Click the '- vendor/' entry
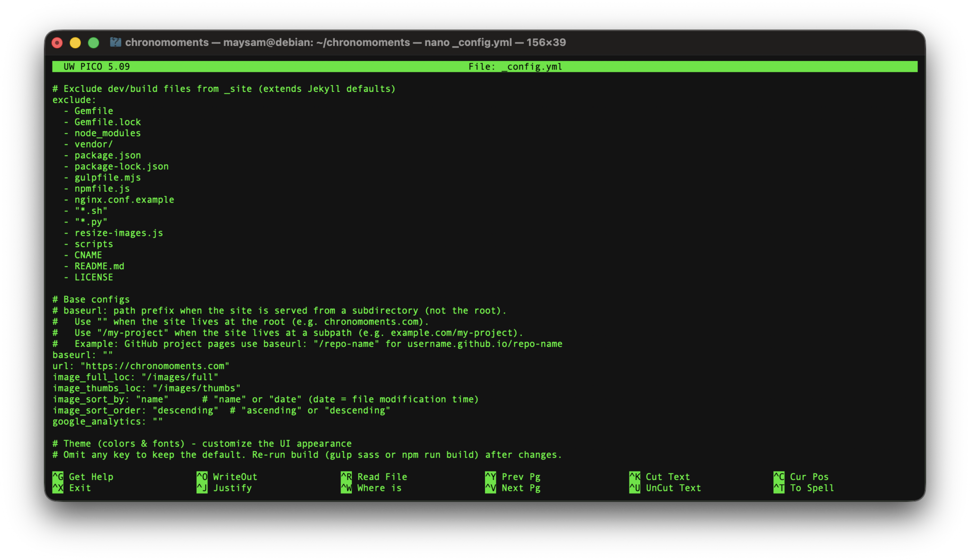 (89, 144)
